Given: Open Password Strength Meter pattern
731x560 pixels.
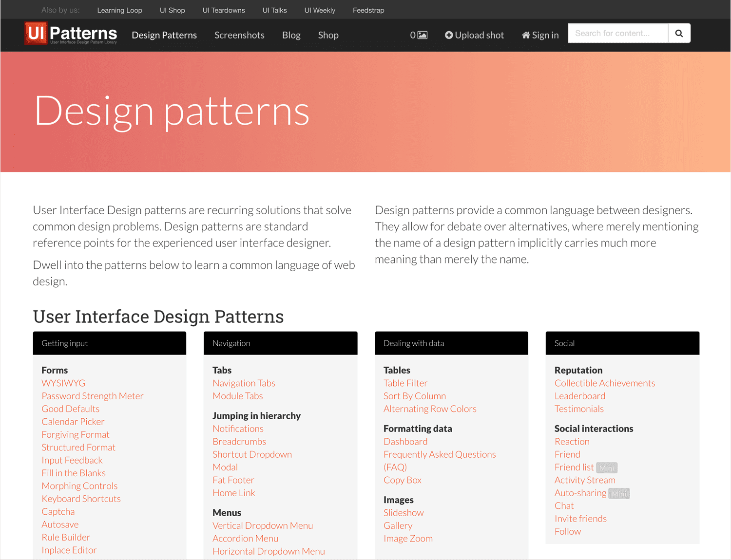Looking at the screenshot, I should (93, 396).
